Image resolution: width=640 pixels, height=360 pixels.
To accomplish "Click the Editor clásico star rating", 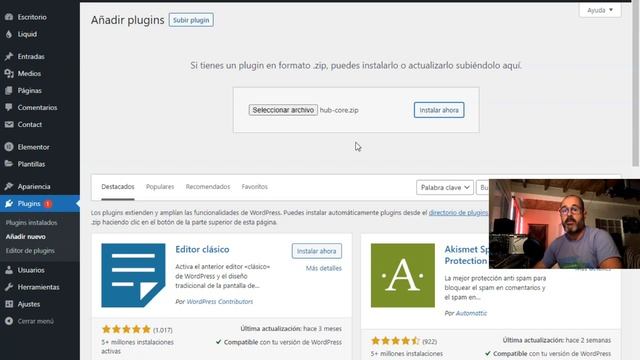I will click(126, 329).
